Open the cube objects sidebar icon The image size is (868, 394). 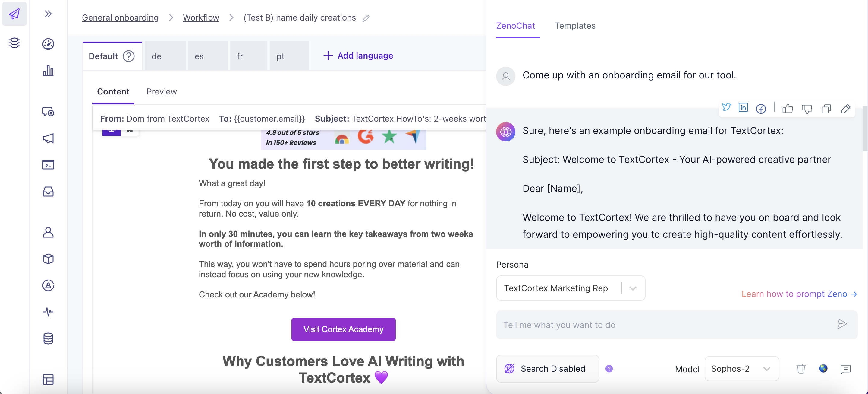48,259
